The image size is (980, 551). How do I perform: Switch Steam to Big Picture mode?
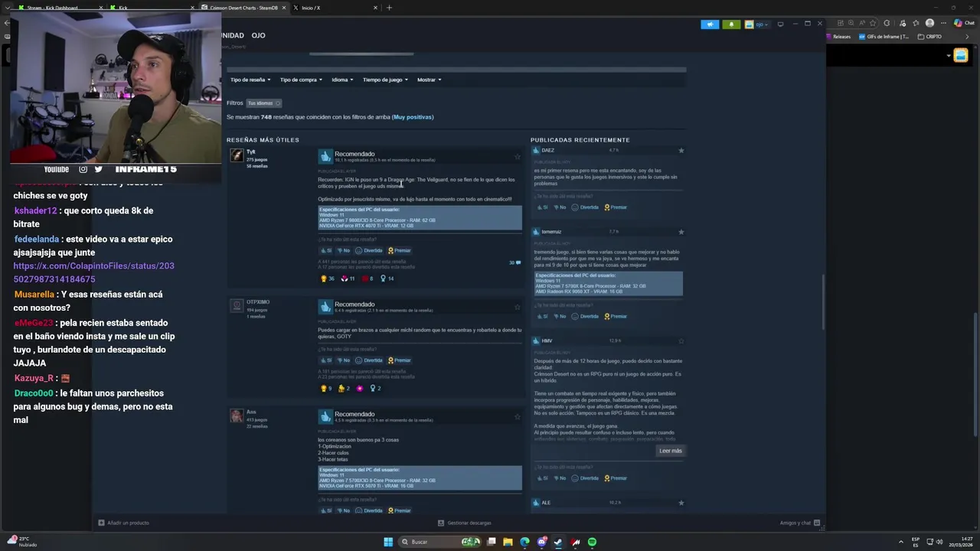click(780, 24)
